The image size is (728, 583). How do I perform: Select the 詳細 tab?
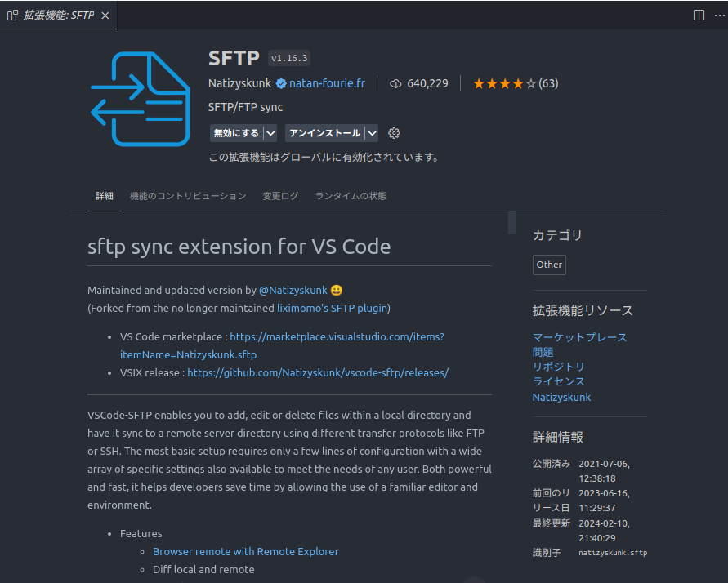105,196
